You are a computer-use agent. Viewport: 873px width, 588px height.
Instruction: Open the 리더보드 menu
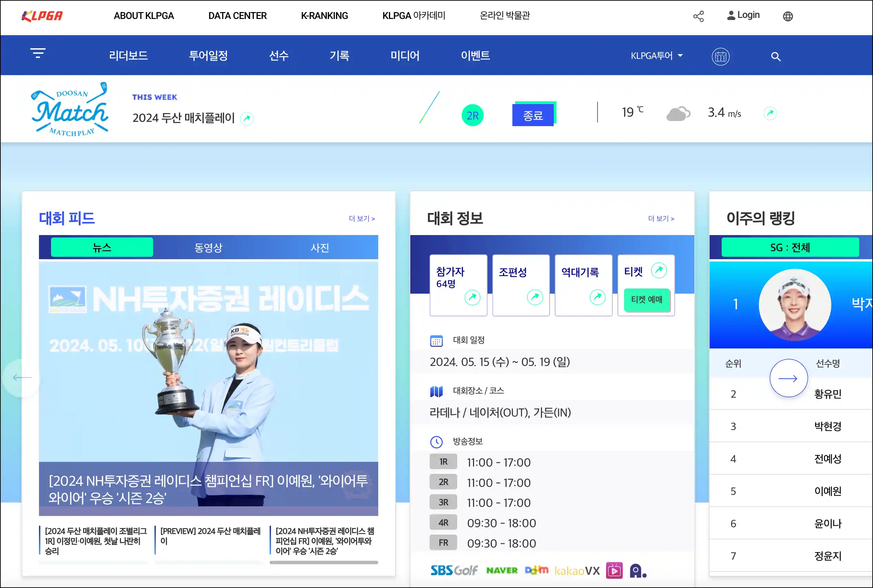128,55
